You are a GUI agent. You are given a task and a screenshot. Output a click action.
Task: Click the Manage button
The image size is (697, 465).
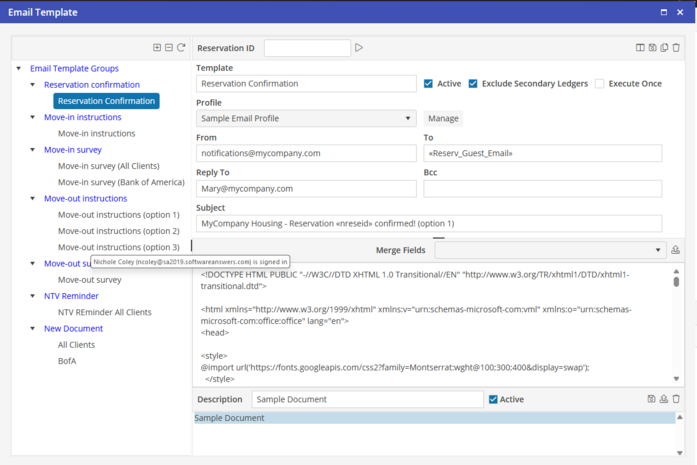443,119
